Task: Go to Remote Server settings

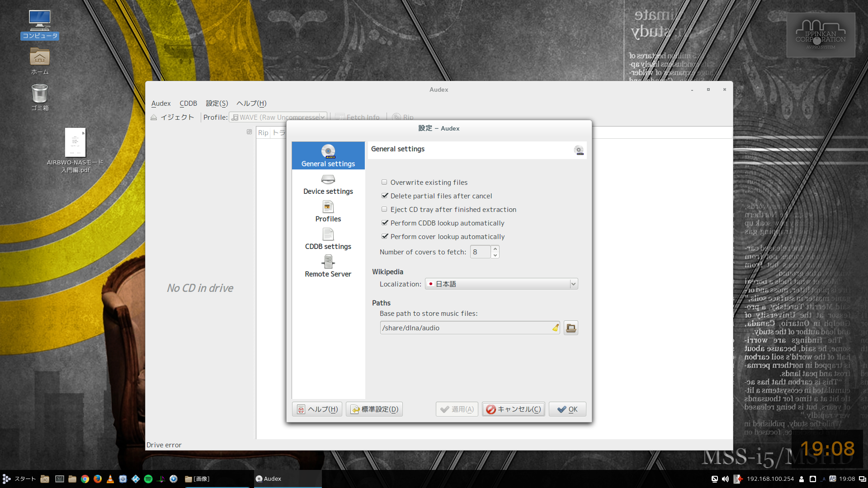Action: pyautogui.click(x=328, y=267)
